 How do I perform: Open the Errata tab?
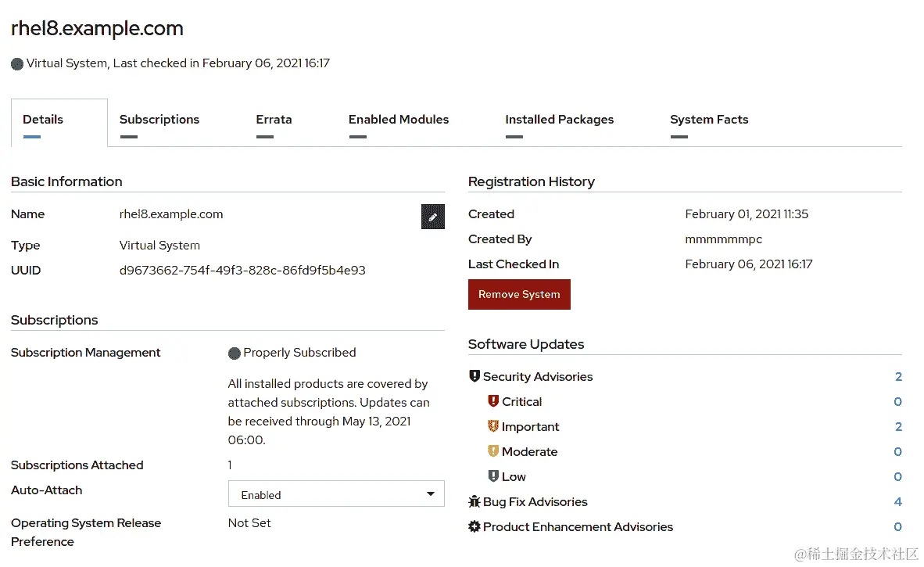[x=274, y=120]
